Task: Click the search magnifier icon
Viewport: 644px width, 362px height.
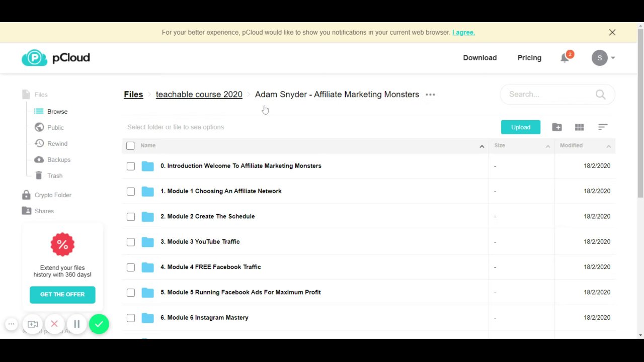Action: tap(600, 95)
